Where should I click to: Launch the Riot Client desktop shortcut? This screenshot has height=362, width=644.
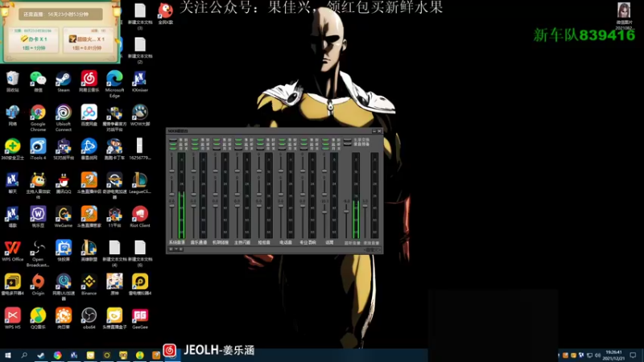139,216
